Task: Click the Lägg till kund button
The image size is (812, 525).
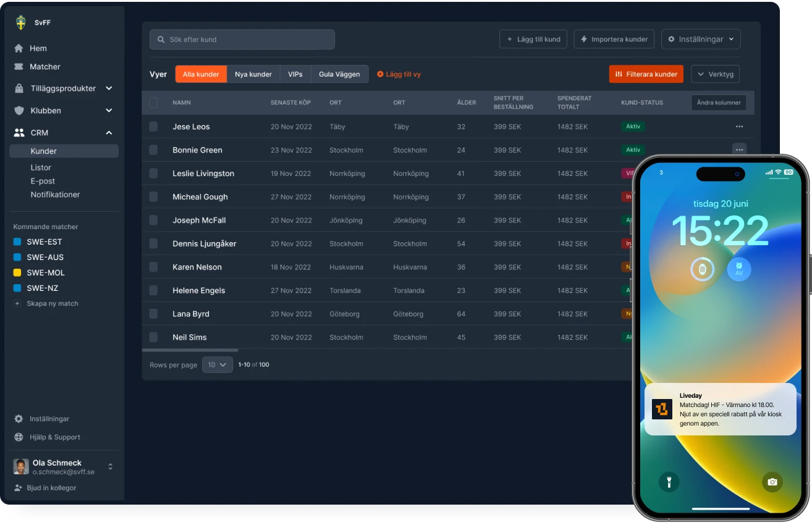Action: tap(533, 39)
